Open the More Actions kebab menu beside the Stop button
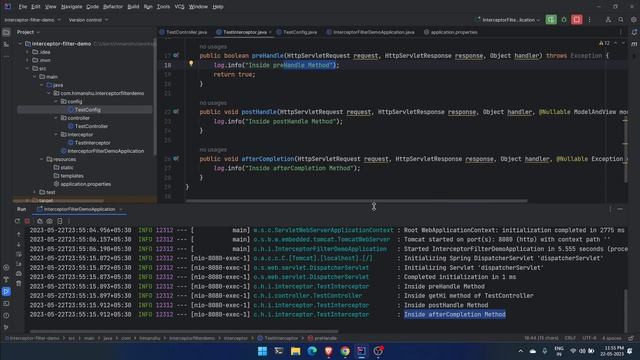 589,20
